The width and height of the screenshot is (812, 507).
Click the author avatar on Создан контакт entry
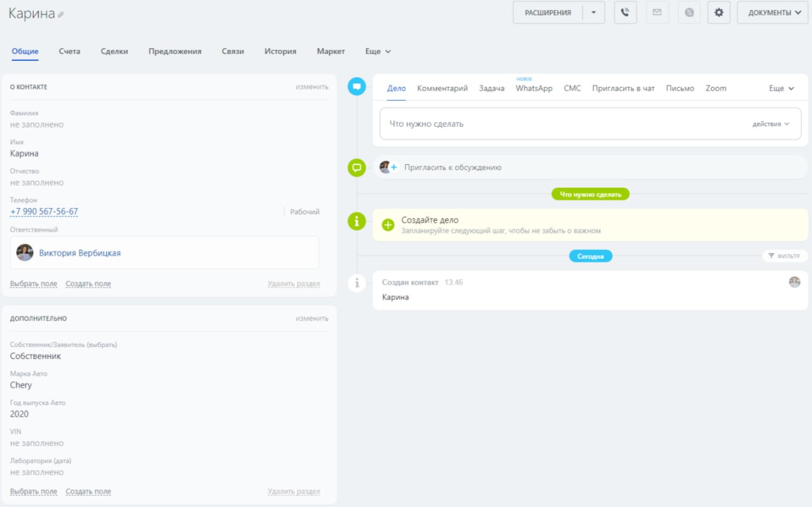[x=794, y=282]
